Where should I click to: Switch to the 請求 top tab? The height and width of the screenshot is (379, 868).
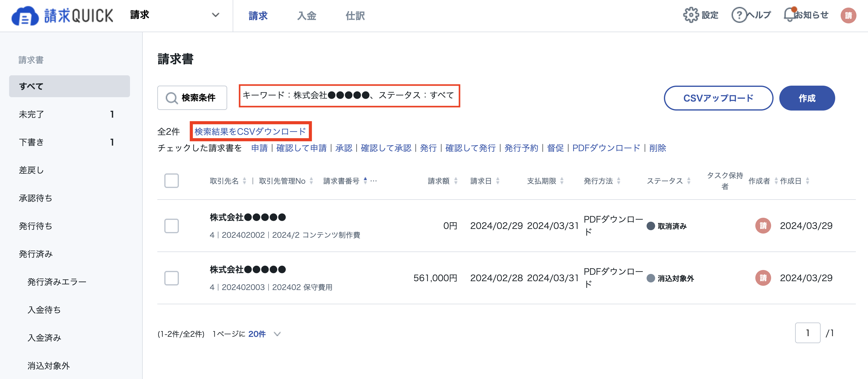coord(258,15)
